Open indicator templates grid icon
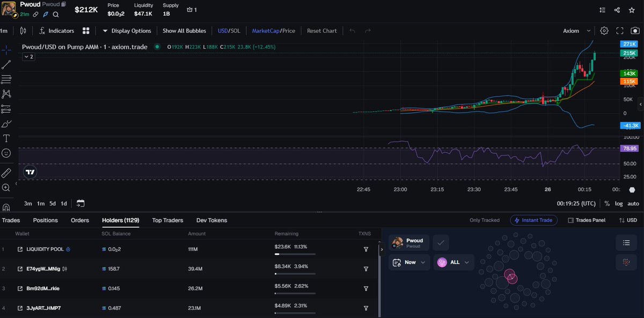 pos(86,31)
